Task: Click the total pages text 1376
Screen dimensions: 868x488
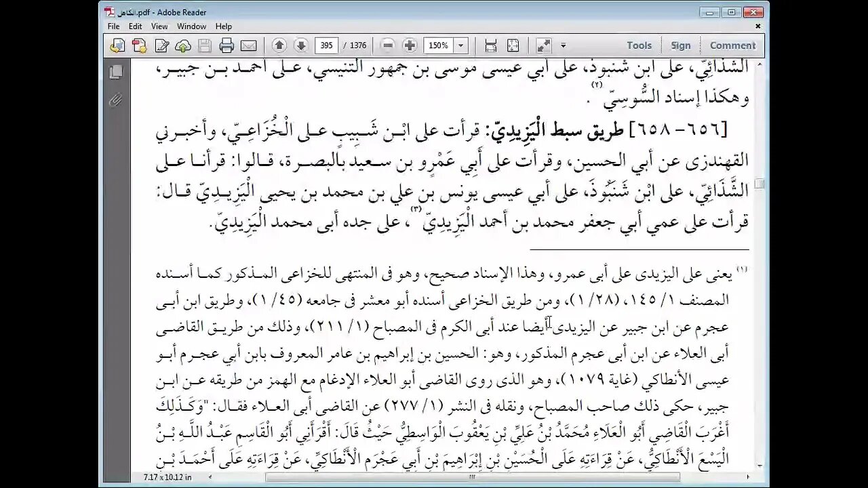Action: [358, 45]
